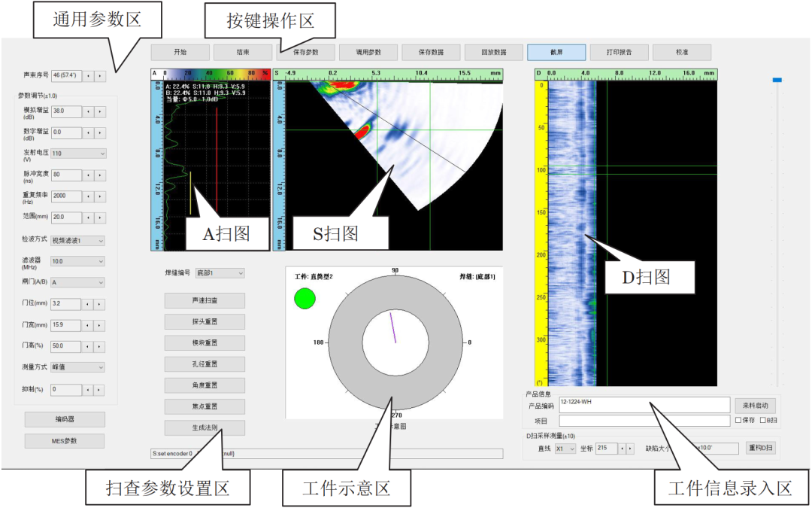
Task: Click the 校准 calibrate button
Action: pos(682,53)
